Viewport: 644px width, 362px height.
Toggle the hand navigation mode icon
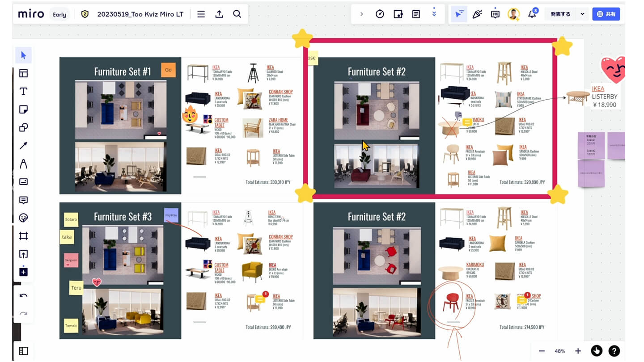597,351
